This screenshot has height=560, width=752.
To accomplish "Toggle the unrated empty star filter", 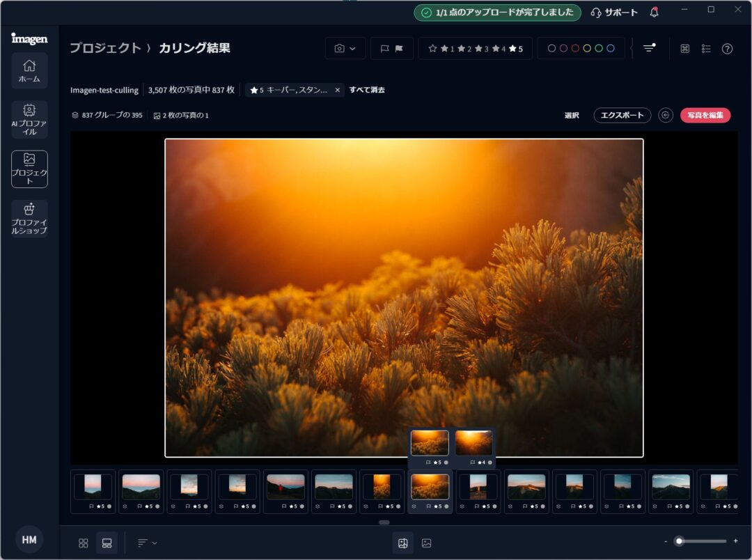I will 432,49.
